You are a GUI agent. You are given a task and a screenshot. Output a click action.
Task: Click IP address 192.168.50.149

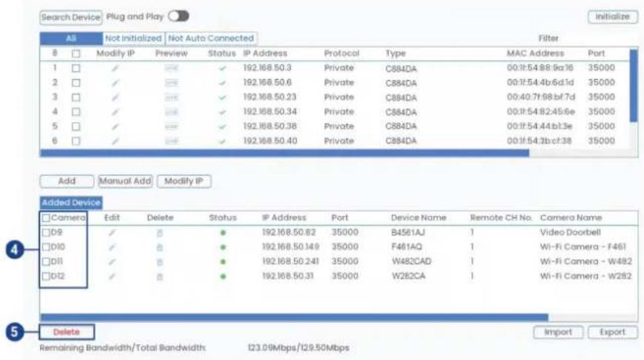(291, 247)
